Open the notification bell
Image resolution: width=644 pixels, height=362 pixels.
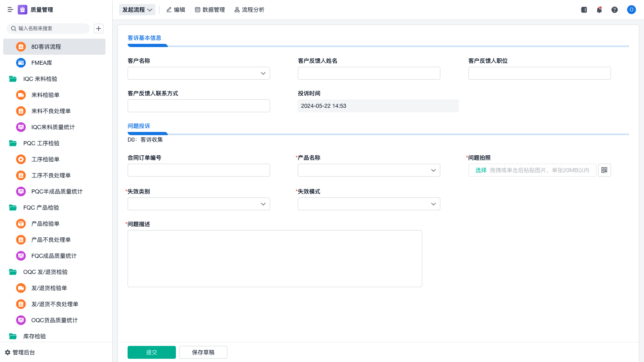(599, 10)
